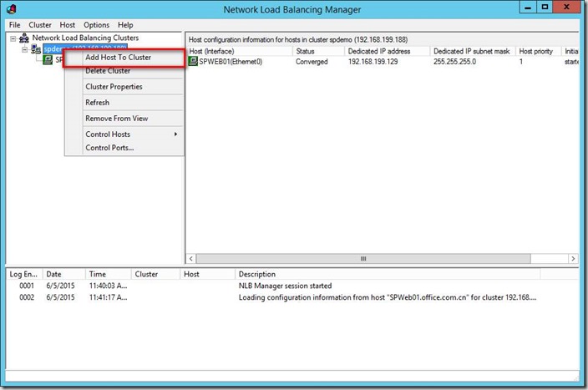Collapse the spdemo cluster tree node
This screenshot has height=390, width=588.
click(24, 49)
